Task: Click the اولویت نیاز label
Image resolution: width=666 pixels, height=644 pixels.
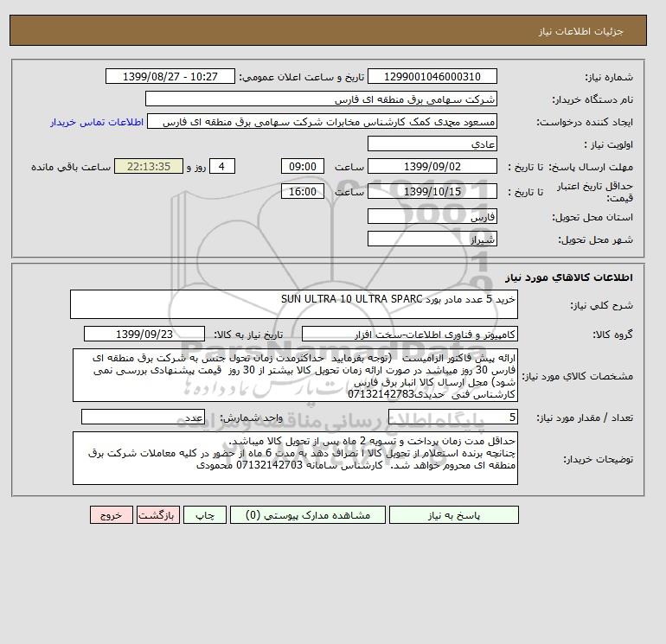Action: point(609,144)
